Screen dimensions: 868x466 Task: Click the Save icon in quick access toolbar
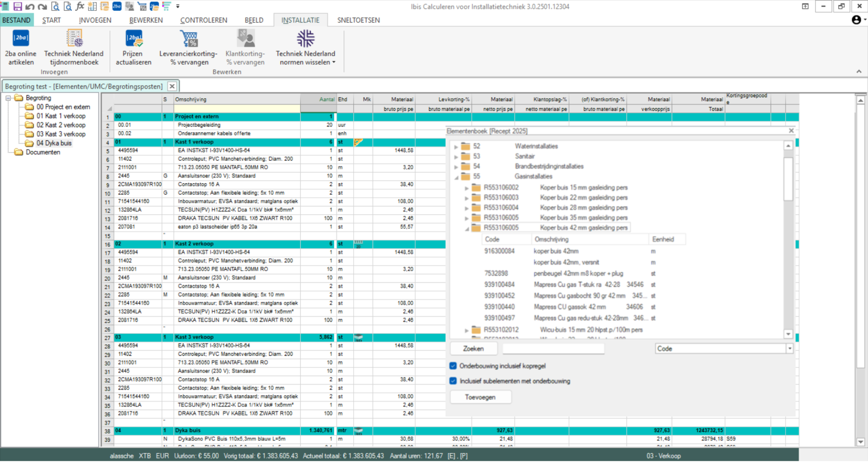pos(17,6)
